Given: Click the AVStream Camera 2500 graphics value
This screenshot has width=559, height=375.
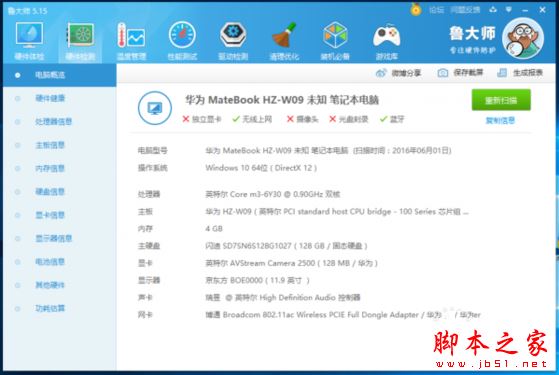Looking at the screenshot, I should (291, 263).
